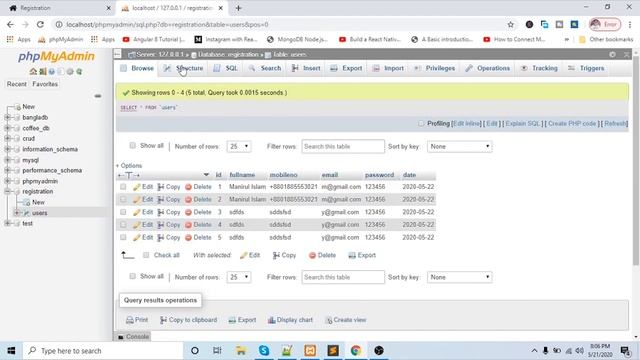Open page settings gear in breadcrumb bar
Image resolution: width=640 pixels, height=360 pixels.
612,54
